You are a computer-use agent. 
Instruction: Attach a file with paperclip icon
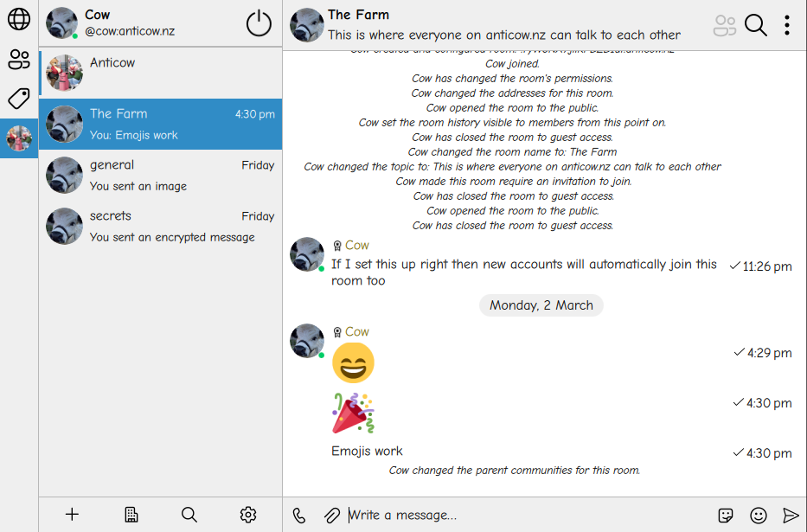(332, 515)
